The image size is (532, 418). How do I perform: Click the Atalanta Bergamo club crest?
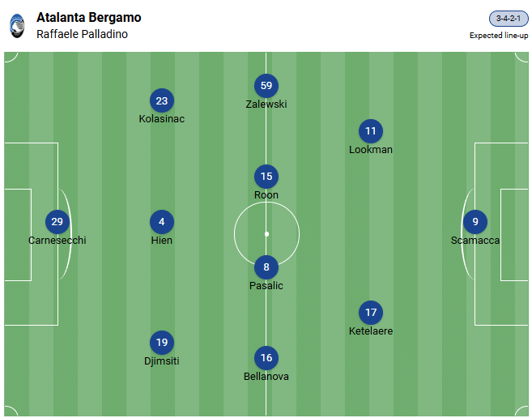coord(17,26)
